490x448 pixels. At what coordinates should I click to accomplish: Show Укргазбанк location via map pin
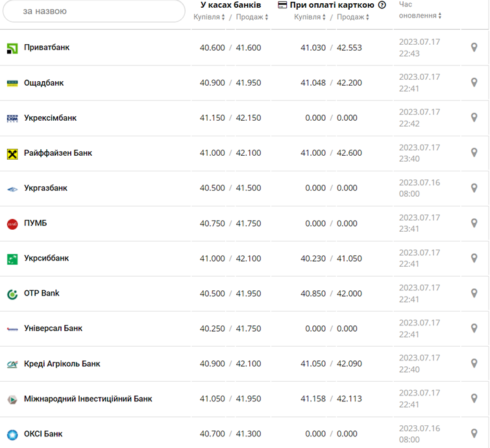474,188
